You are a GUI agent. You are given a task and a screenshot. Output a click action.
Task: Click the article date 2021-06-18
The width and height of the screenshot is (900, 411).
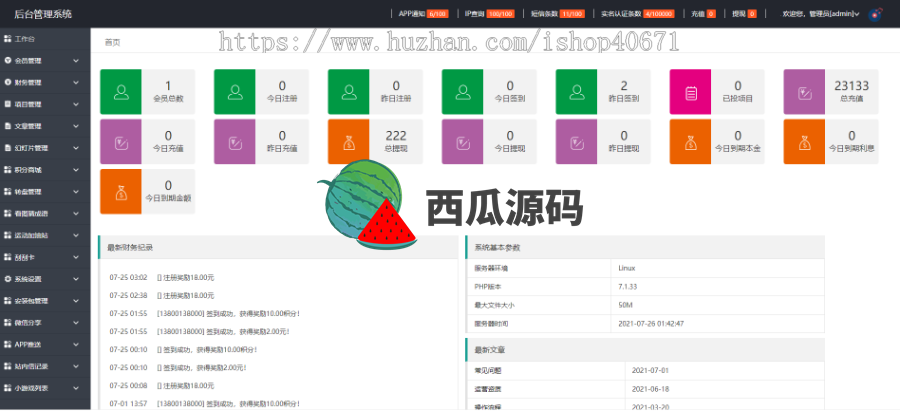coord(650,389)
